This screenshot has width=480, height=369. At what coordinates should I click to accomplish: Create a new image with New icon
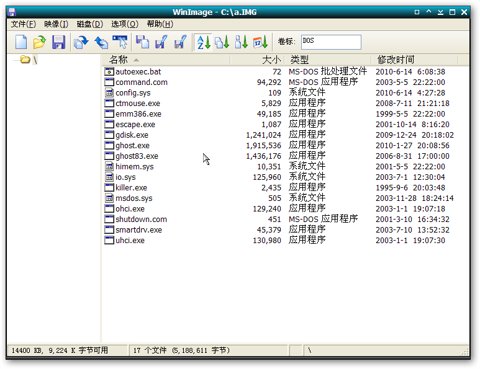(21, 42)
